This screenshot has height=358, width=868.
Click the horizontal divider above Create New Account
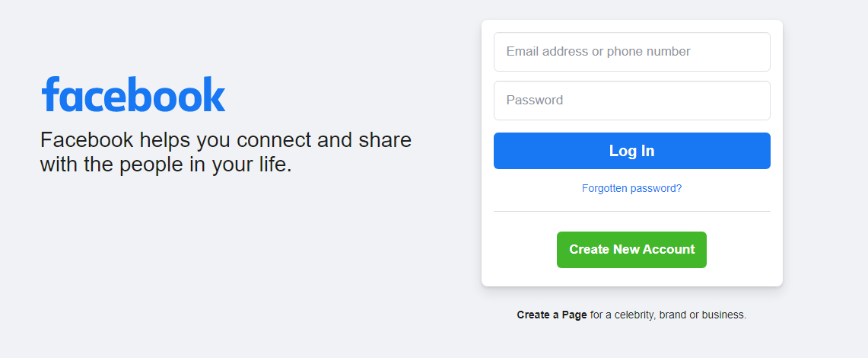pos(631,211)
